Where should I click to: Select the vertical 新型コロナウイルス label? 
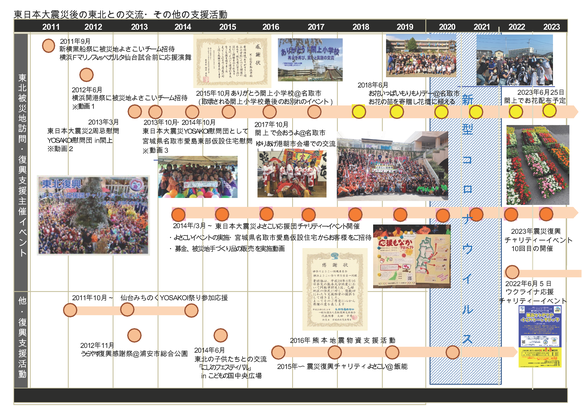click(467, 220)
